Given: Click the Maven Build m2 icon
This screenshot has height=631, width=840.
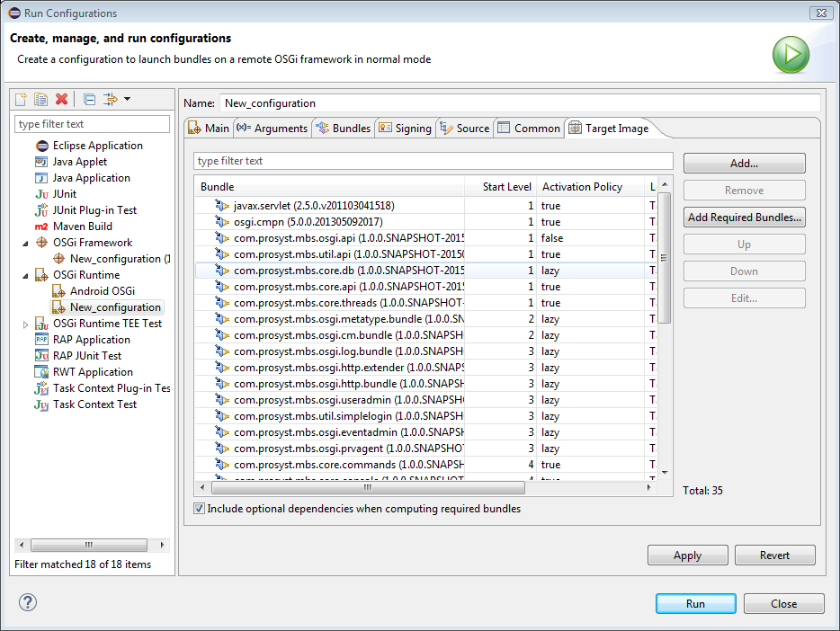Looking at the screenshot, I should click(x=41, y=227).
